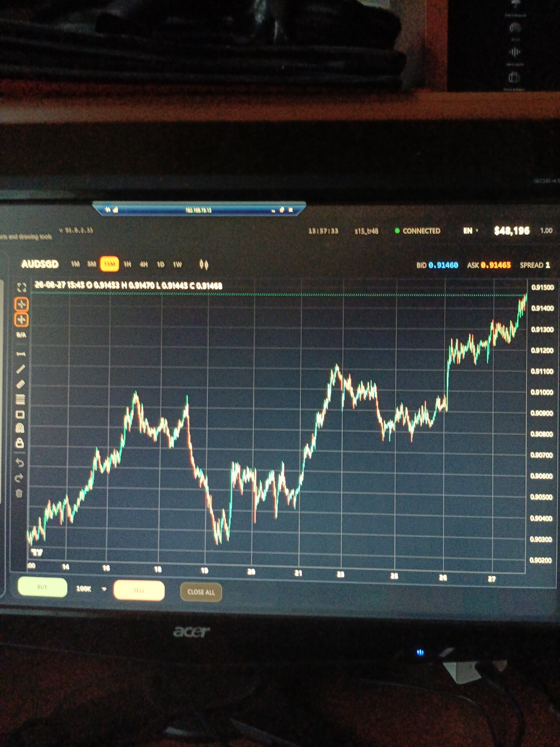The height and width of the screenshot is (747, 560).
Task: Click the date 19 on the time axis
Action: pos(204,571)
